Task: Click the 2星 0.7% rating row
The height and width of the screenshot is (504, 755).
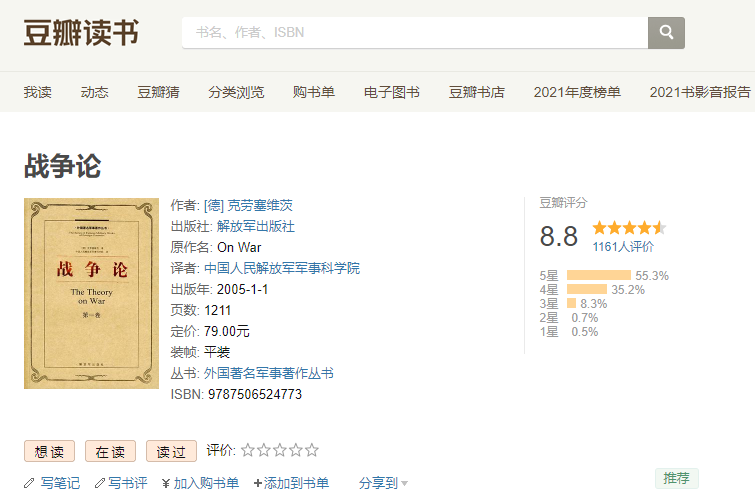Action: click(569, 318)
